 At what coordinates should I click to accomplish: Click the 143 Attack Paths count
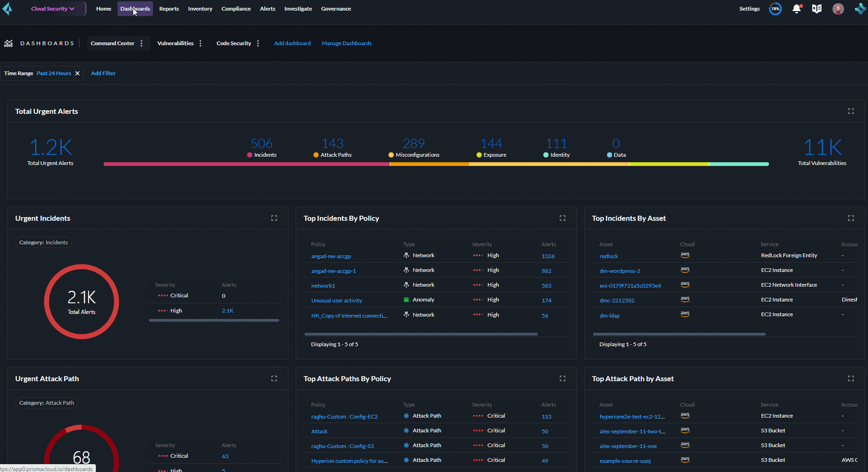coord(333,143)
